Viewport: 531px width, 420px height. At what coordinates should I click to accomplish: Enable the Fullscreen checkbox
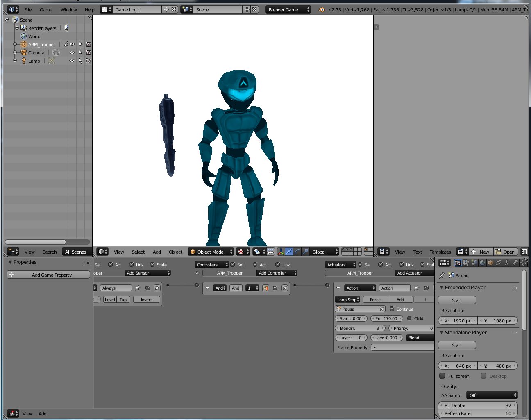pos(442,376)
